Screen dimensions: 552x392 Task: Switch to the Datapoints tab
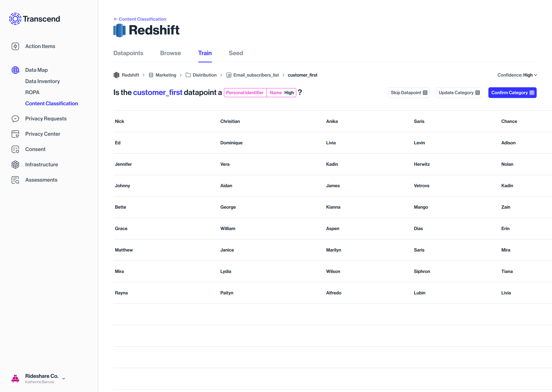(128, 53)
